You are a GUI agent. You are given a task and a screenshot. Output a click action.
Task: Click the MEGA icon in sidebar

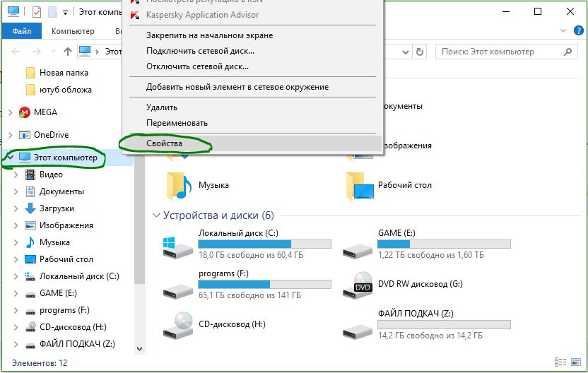[x=24, y=112]
